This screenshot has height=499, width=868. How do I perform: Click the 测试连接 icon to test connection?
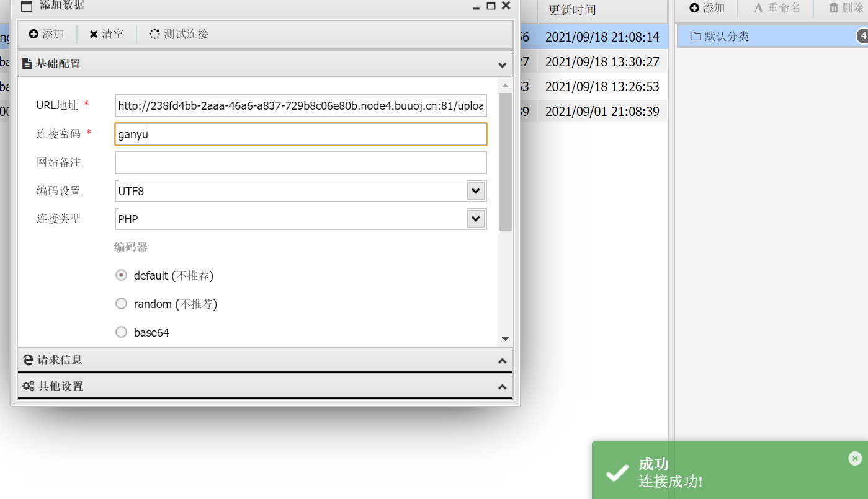click(154, 34)
